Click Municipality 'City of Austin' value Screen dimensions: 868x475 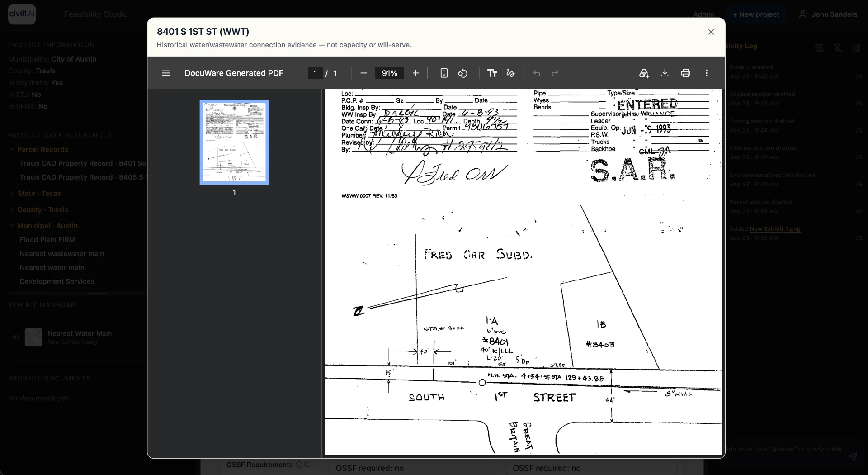tap(74, 59)
